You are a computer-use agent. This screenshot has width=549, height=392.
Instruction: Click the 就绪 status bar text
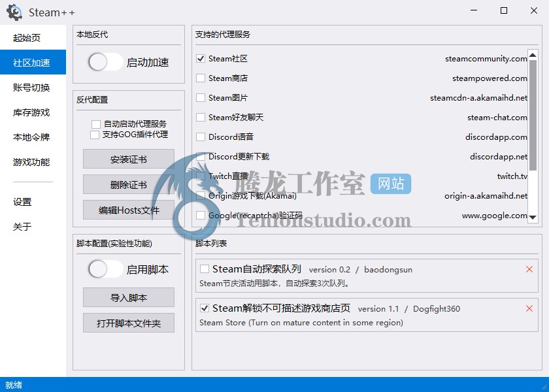coord(14,385)
